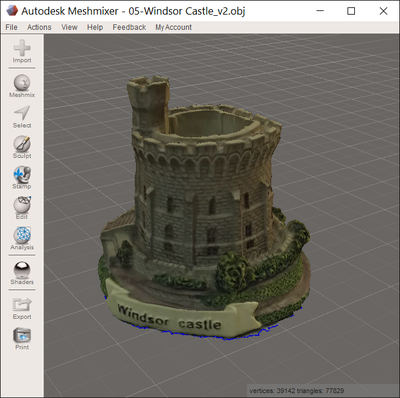Image resolution: width=400 pixels, height=398 pixels.
Task: Open the View menu
Action: pos(69,27)
